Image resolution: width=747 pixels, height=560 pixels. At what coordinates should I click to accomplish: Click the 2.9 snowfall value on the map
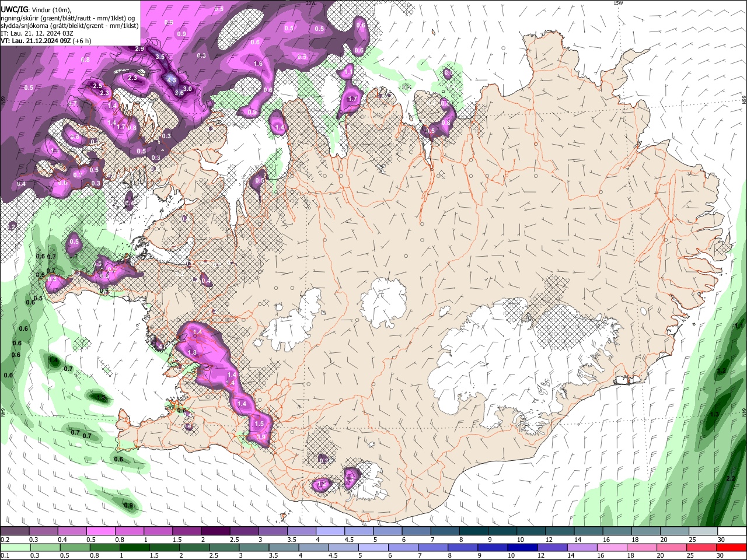pyautogui.click(x=139, y=48)
